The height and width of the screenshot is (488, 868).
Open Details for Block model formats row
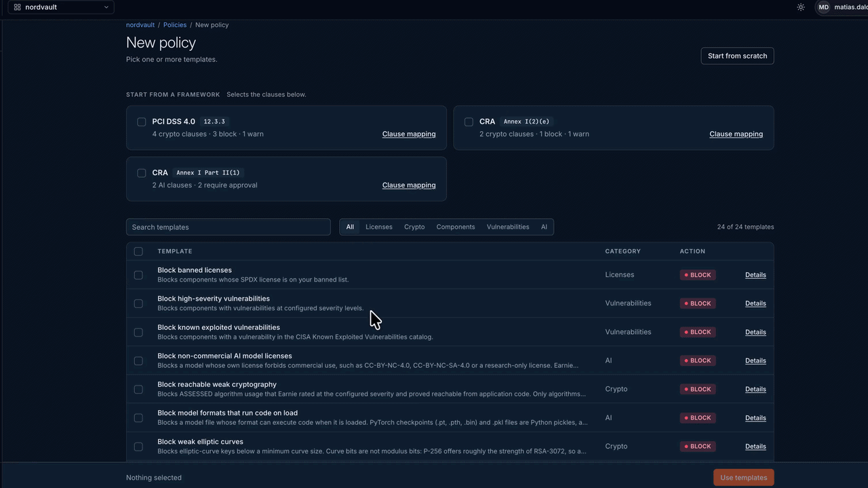point(755,418)
